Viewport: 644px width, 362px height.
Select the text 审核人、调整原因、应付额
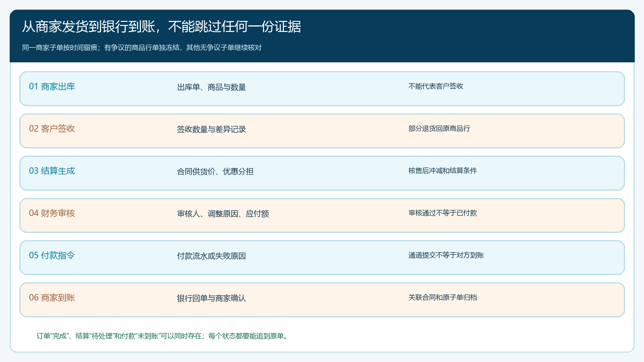click(223, 214)
